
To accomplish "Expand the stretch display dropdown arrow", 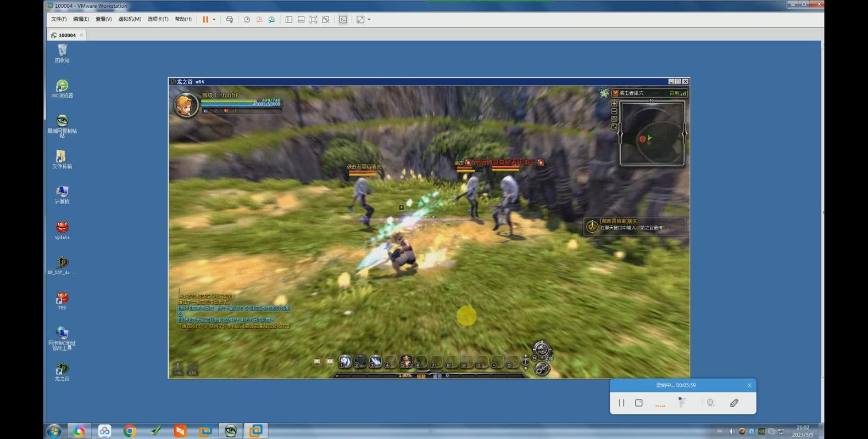I will click(x=369, y=20).
